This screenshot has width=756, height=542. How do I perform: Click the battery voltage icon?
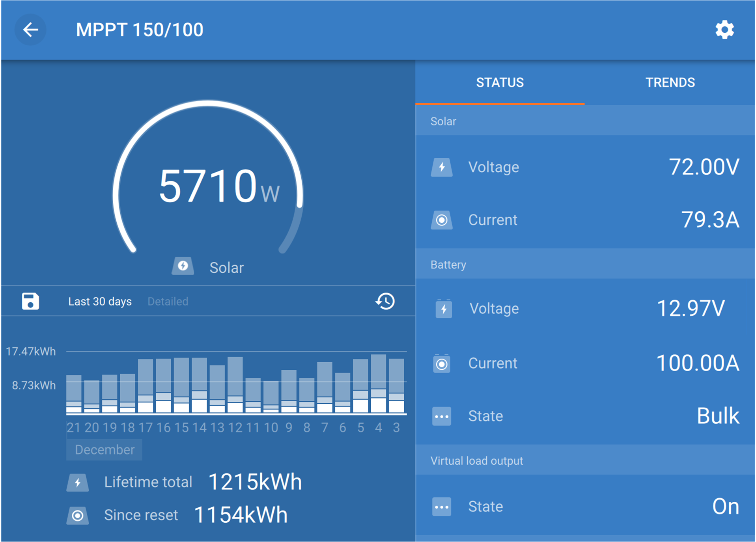click(x=443, y=309)
